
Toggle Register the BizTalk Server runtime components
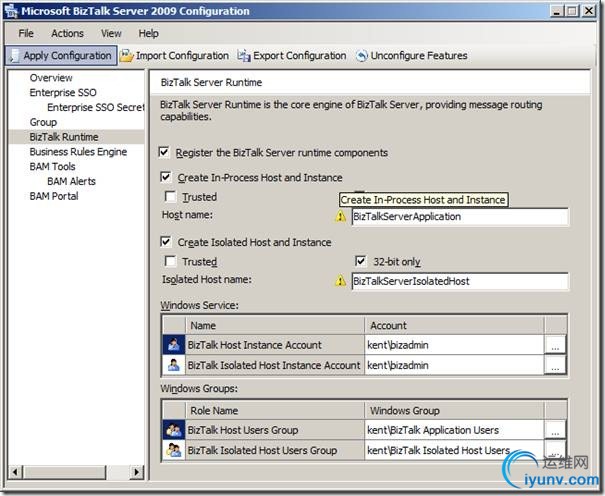tap(164, 152)
